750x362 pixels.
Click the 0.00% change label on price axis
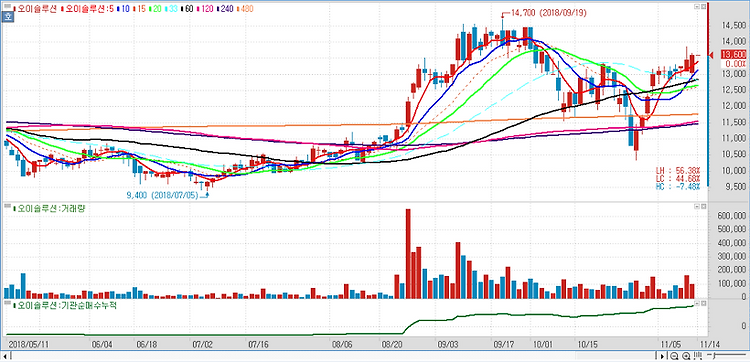click(733, 63)
